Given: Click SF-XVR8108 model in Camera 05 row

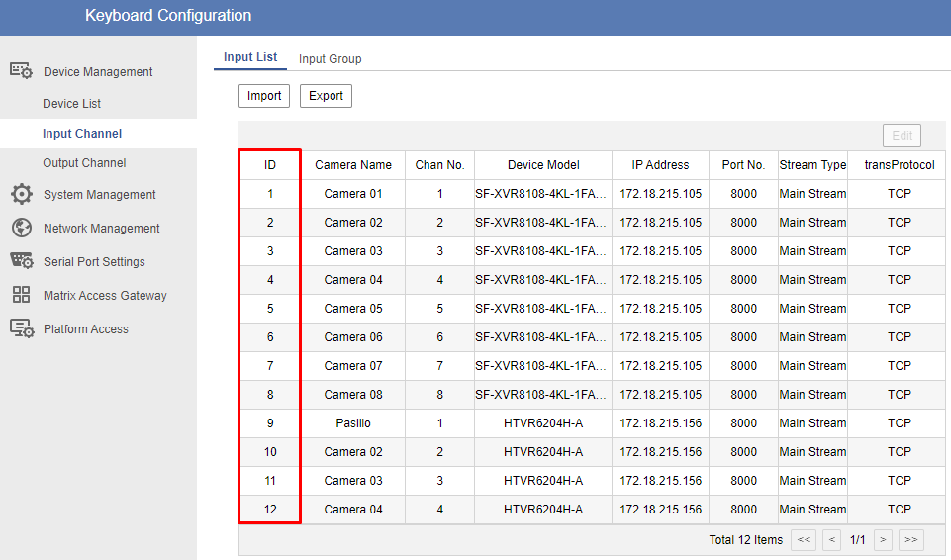Looking at the screenshot, I should point(543,309).
